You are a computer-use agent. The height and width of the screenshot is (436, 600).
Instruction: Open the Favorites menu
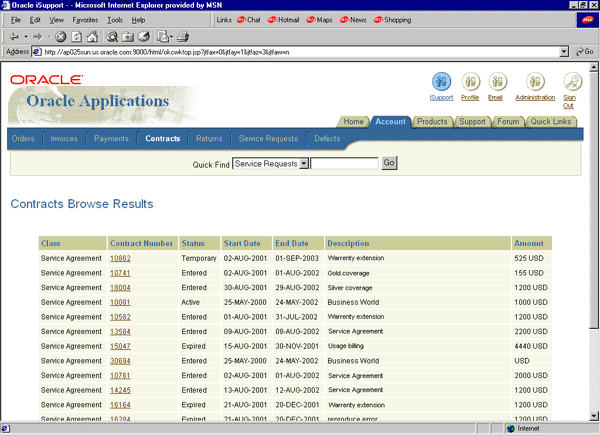pyautogui.click(x=85, y=20)
